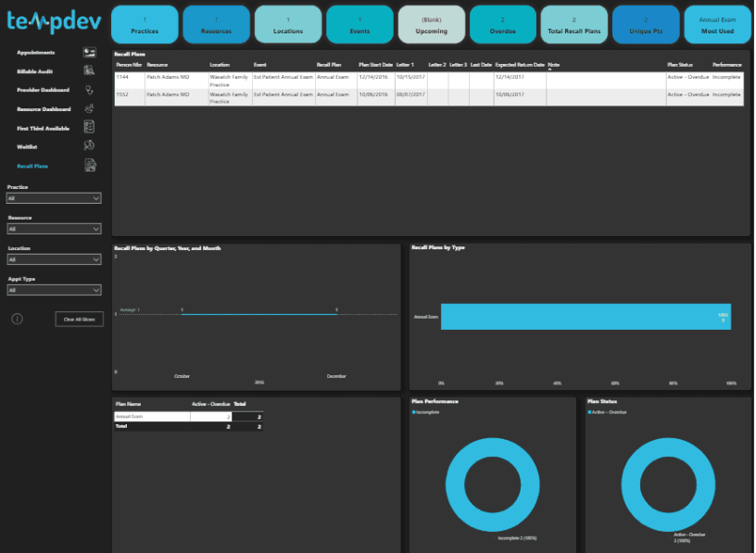Click the Overdue summary card
The height and width of the screenshot is (553, 756).
502,25
